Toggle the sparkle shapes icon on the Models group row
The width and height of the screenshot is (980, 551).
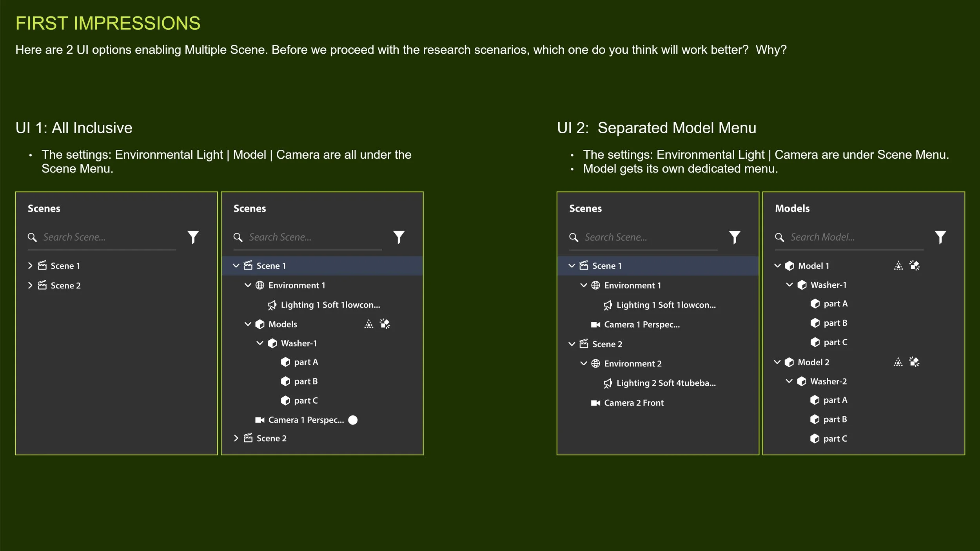pos(385,324)
